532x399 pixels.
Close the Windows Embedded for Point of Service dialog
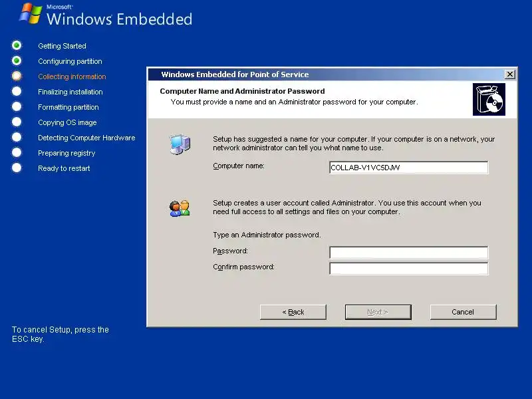point(509,74)
